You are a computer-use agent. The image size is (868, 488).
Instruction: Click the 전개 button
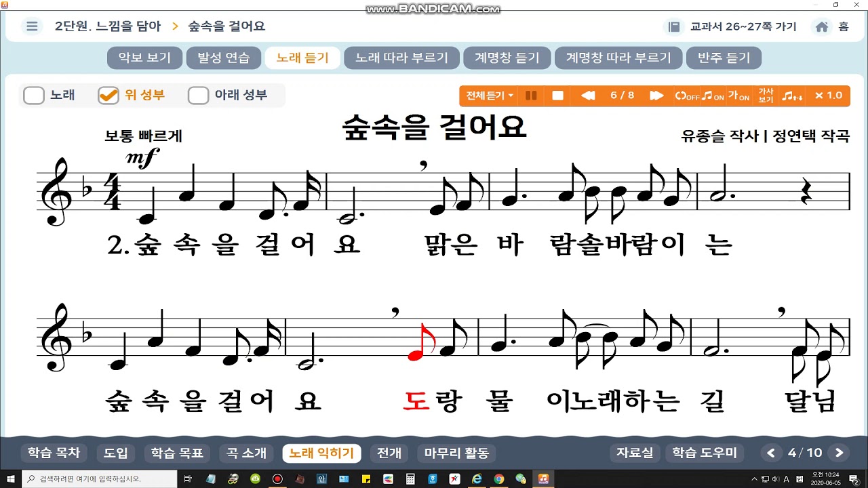pos(389,453)
